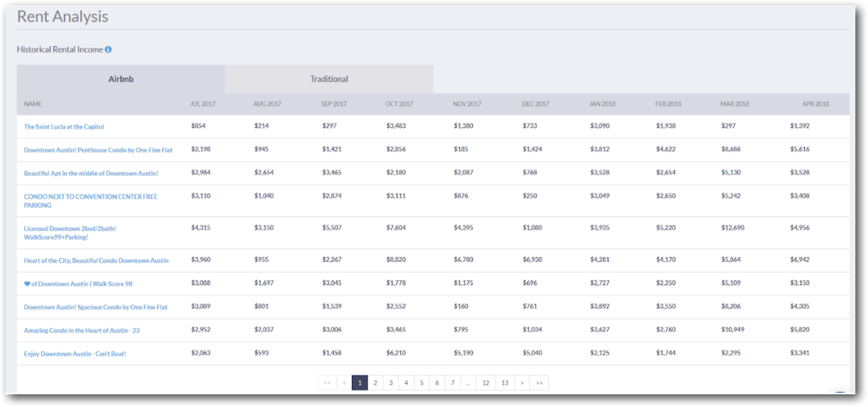Open Licensed Downtown 2bed/2bath listing
Viewport: 868px width, 407px height.
(x=70, y=233)
